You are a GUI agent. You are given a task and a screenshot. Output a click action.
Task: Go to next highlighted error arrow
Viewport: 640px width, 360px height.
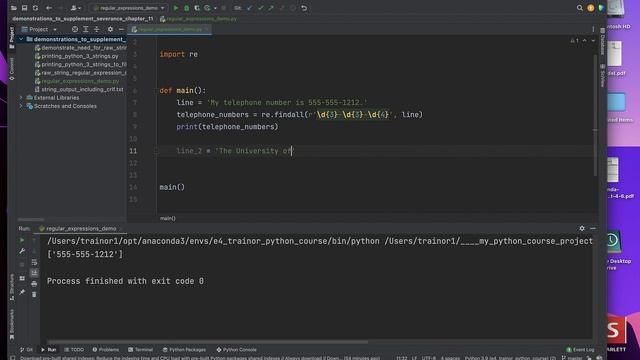tap(593, 41)
